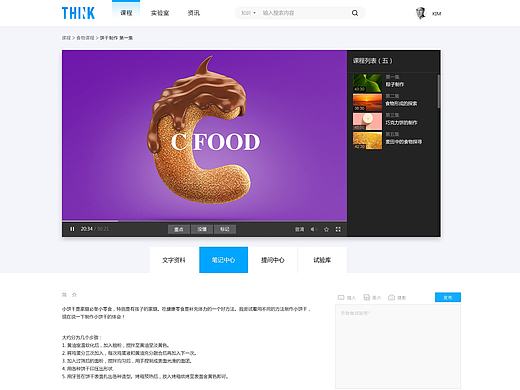Click the course list scrollbar
Image resolution: width=520 pixels, height=390 pixels.
pos(438,91)
